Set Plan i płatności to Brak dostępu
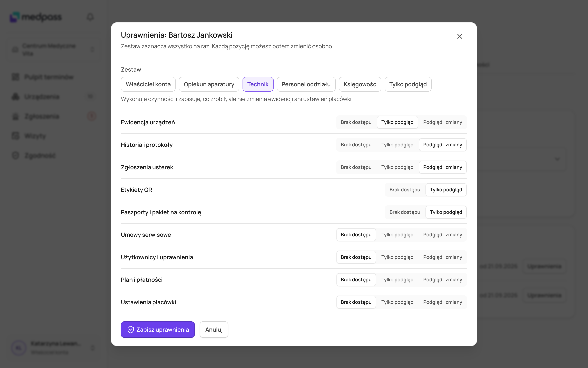Viewport: 588px width, 368px height. point(356,280)
